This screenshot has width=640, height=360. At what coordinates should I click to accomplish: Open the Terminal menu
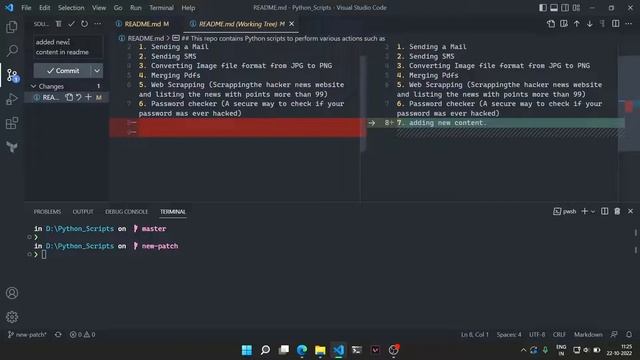[161, 8]
